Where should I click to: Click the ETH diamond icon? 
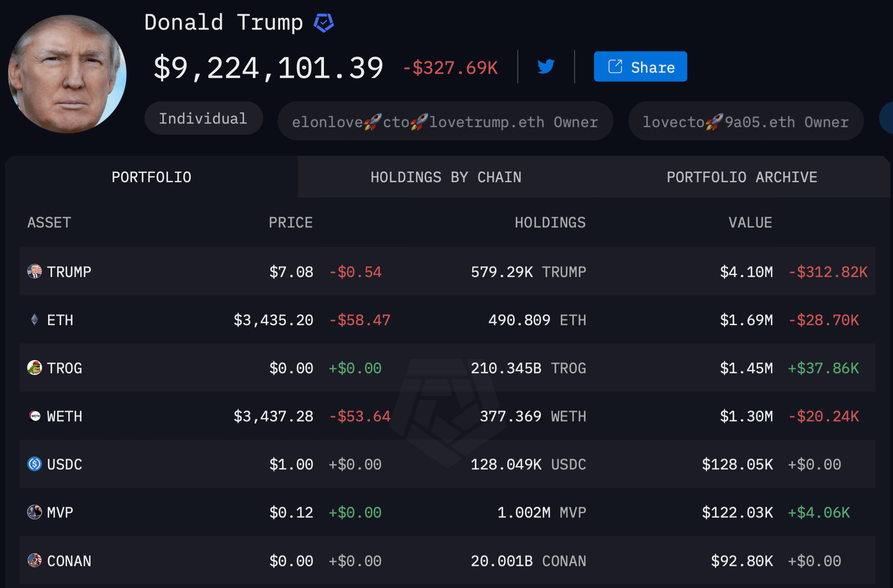point(35,319)
